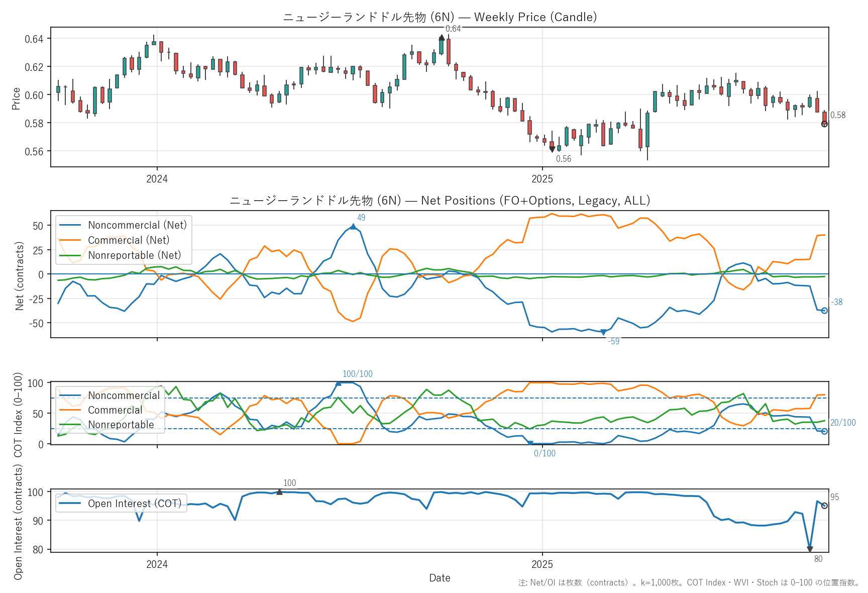Toggle the Open Interest (COT) legend entry
Image resolution: width=868 pixels, height=593 pixels.
(x=135, y=504)
